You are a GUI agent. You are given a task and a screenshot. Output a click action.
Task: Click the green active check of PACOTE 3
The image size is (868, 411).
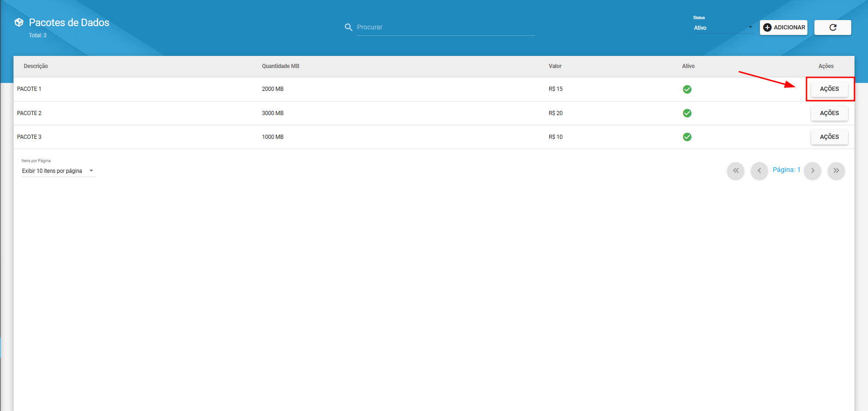(x=687, y=137)
